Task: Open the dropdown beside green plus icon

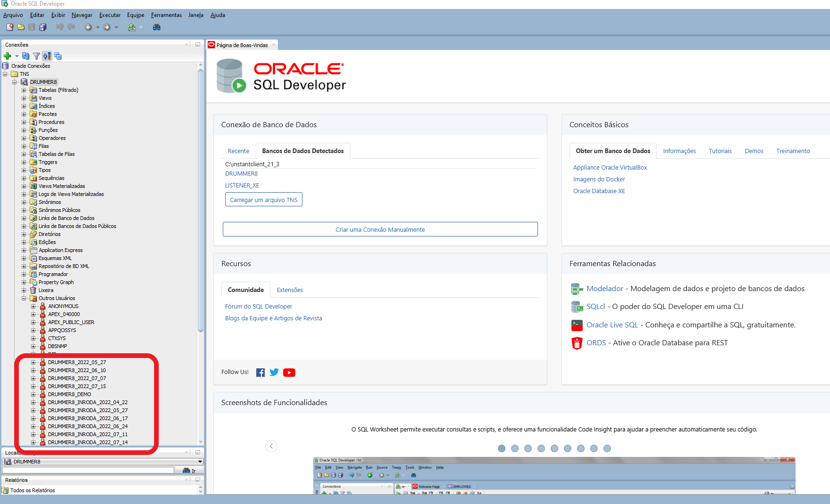Action: point(16,56)
